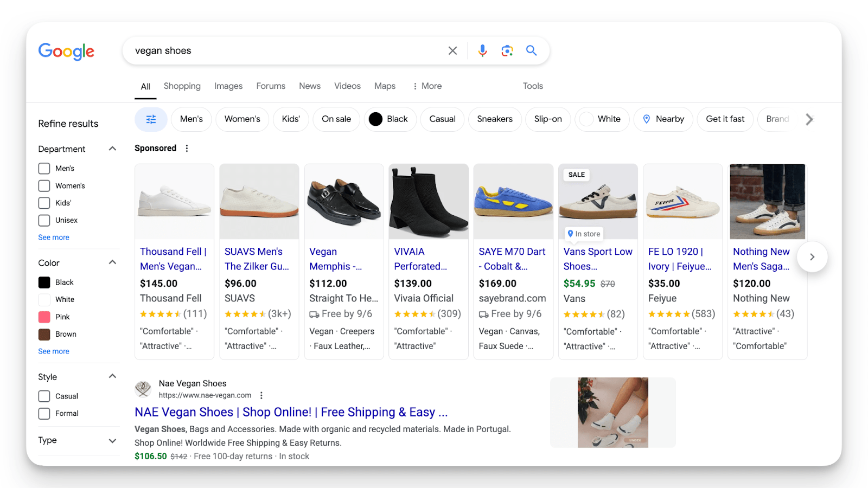This screenshot has height=488, width=868.
Task: Clear the search box with X icon
Action: (x=452, y=50)
